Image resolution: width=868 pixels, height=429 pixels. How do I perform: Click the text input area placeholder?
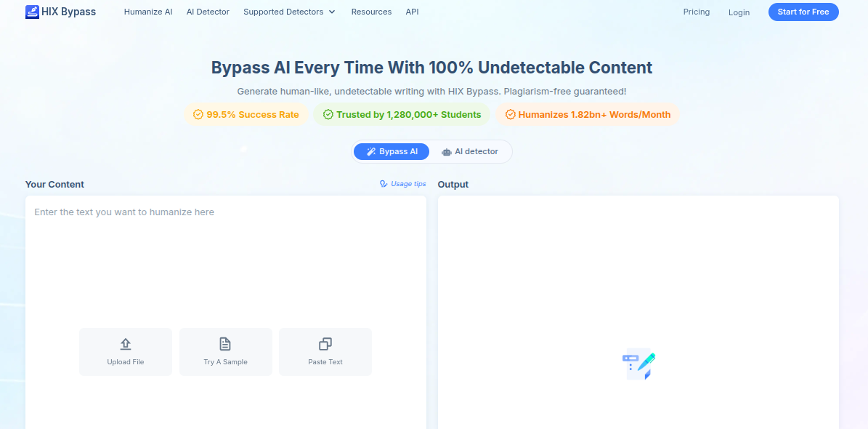(x=124, y=212)
